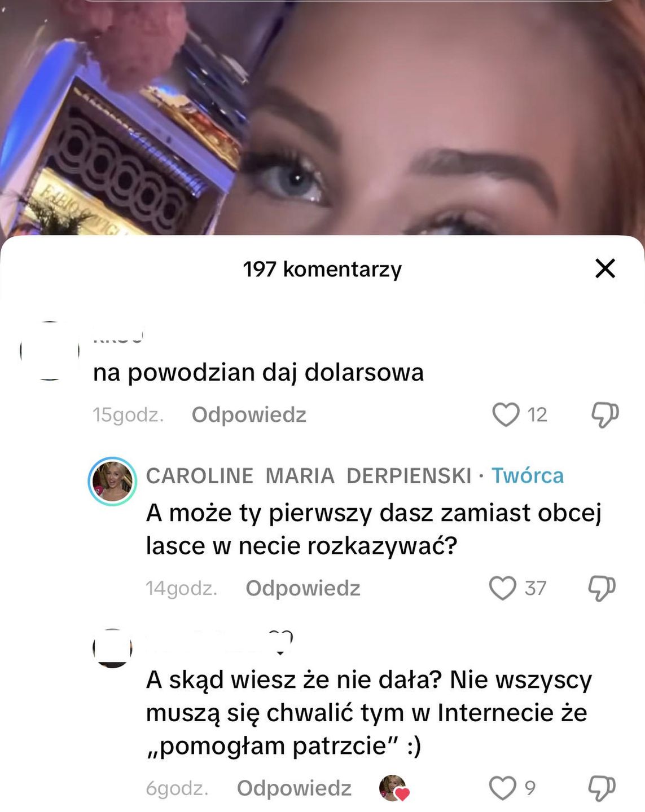Like the 'na powodzian daj dolarsowa' comment
The width and height of the screenshot is (645, 812).
506,414
